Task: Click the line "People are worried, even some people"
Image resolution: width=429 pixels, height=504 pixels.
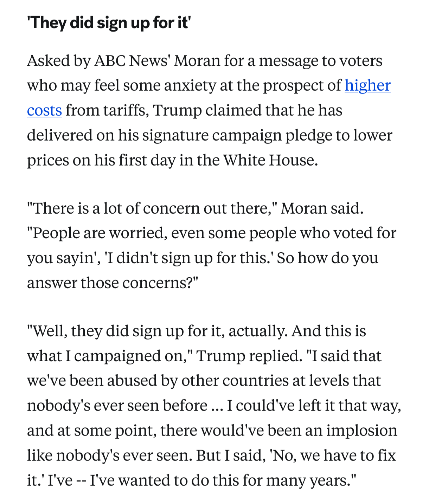Action: [x=212, y=233]
